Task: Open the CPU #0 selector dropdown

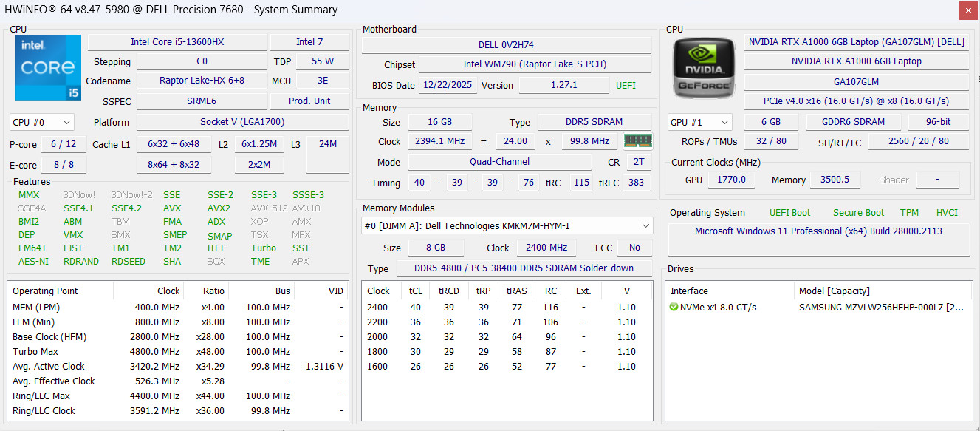Action: coord(42,122)
